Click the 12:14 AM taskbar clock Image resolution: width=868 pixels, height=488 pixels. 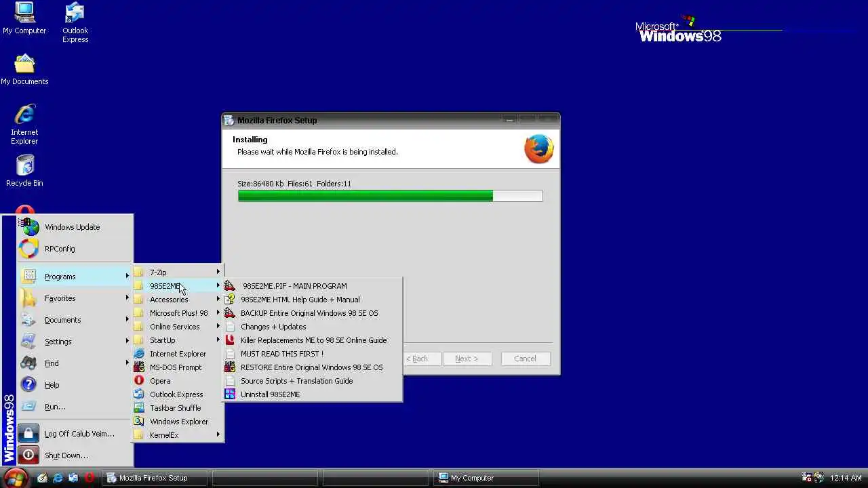click(x=846, y=478)
